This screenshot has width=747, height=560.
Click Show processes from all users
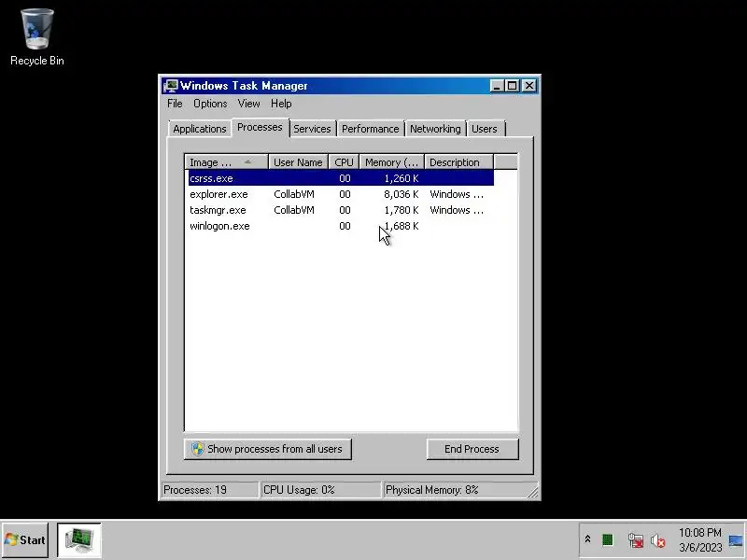click(268, 449)
